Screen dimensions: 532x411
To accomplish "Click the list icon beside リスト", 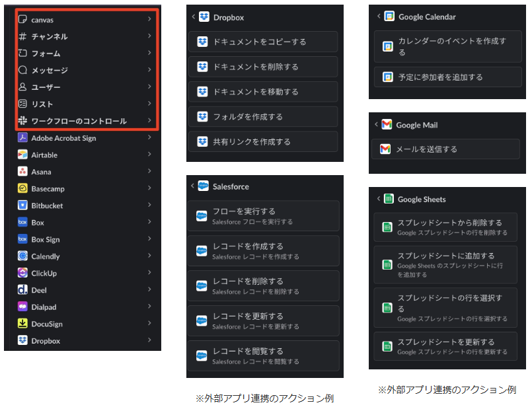I will pyautogui.click(x=22, y=104).
